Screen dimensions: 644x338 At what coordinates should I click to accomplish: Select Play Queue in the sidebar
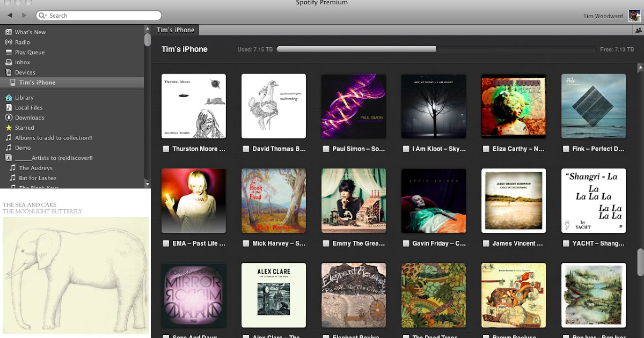(30, 53)
